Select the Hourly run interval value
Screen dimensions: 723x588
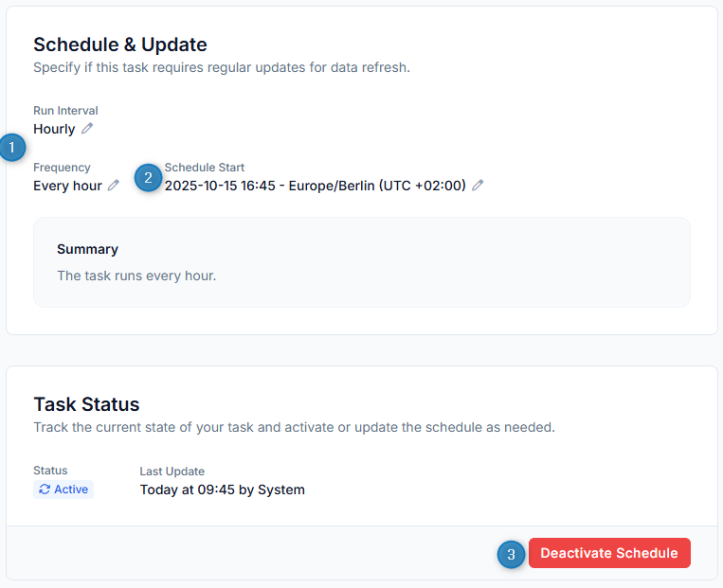[x=54, y=129]
